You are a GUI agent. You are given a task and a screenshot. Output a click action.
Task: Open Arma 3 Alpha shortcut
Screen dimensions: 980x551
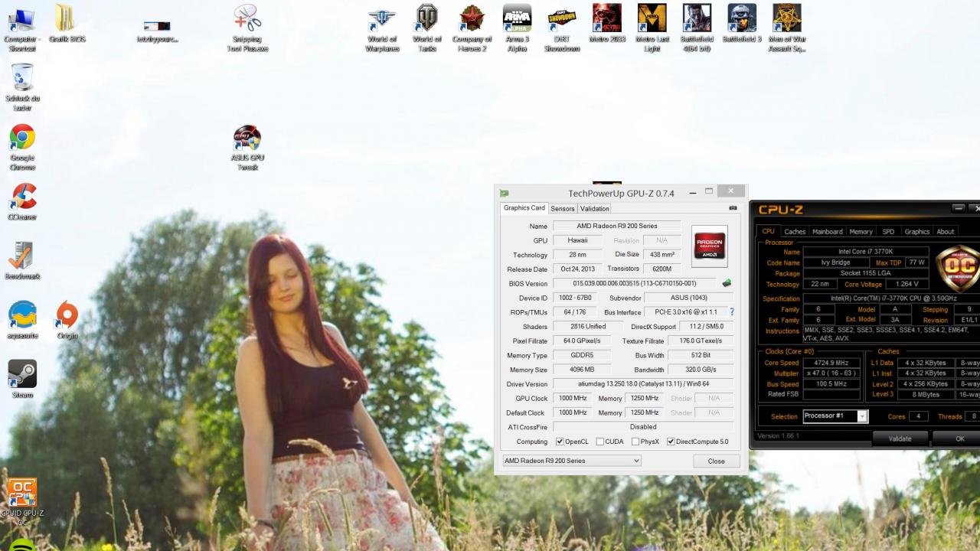click(517, 28)
